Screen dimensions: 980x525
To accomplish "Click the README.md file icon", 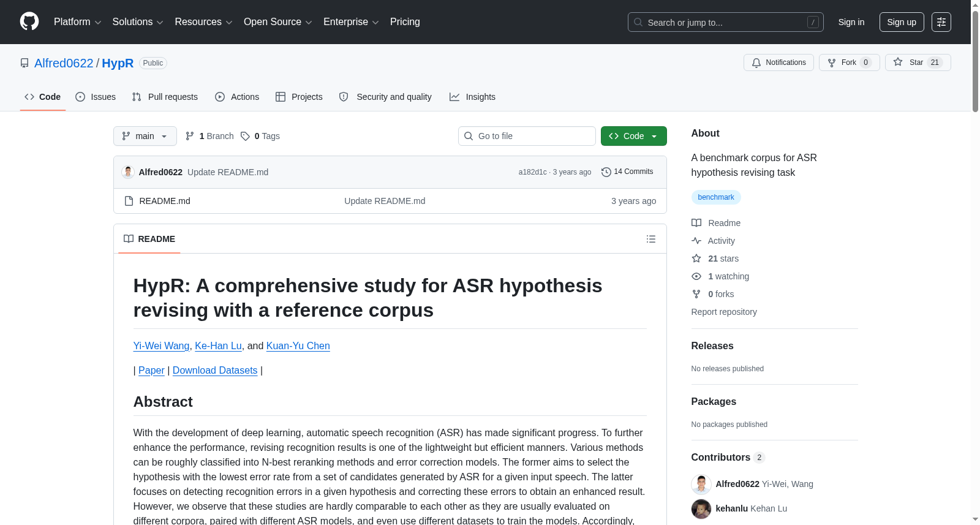I will tap(129, 201).
